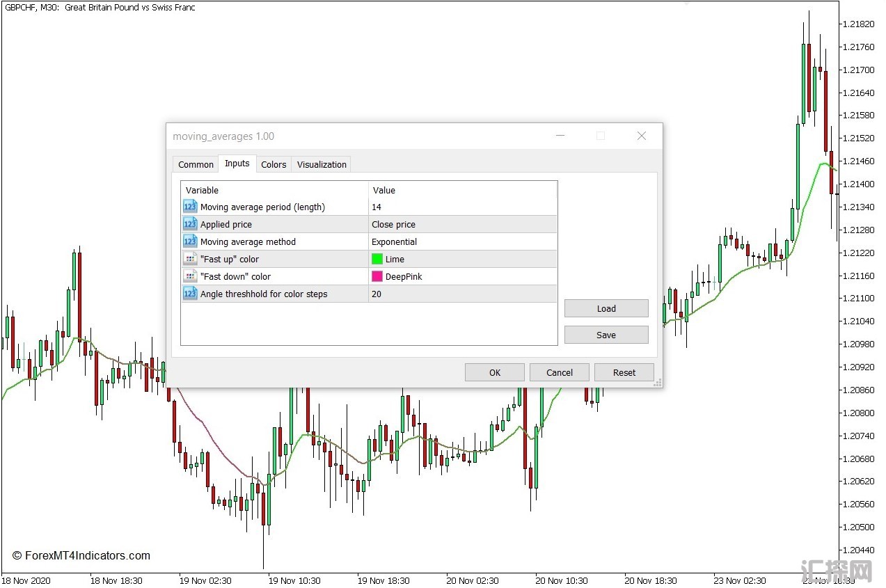This screenshot has height=588, width=886.
Task: Click the 1.21820 price label on chart axis
Action: [857, 24]
